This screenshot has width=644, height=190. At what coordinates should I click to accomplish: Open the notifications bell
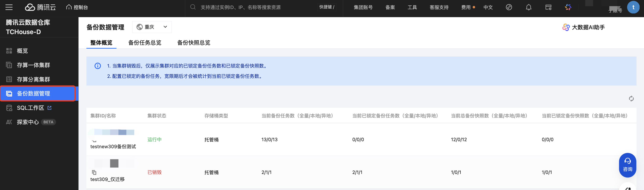(x=528, y=7)
